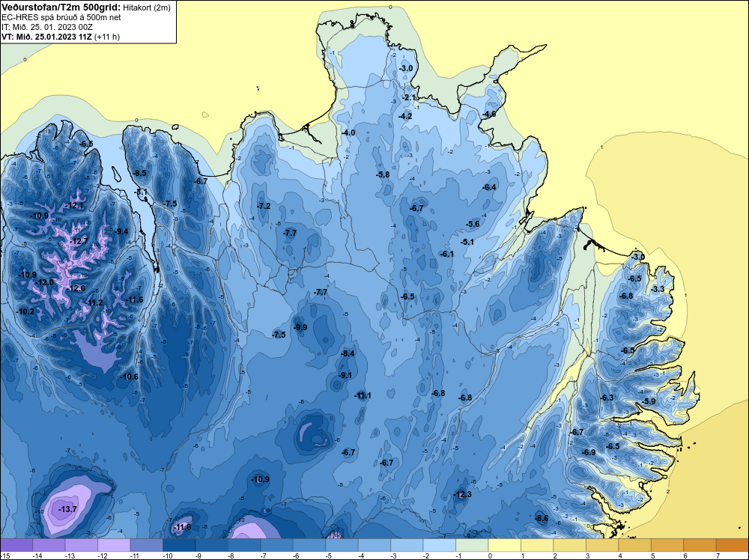Click the -15 tick label on the legend

click(4, 556)
